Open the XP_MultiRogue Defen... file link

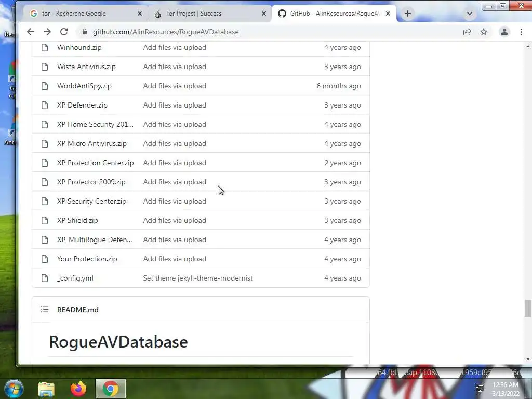pyautogui.click(x=95, y=240)
